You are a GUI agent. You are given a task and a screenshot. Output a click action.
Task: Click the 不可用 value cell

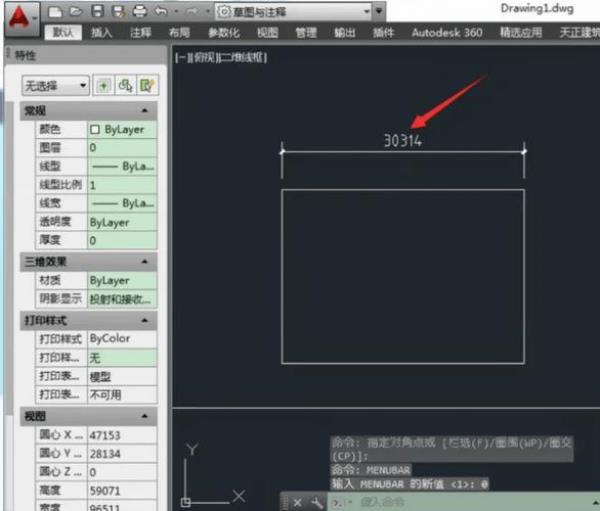122,395
